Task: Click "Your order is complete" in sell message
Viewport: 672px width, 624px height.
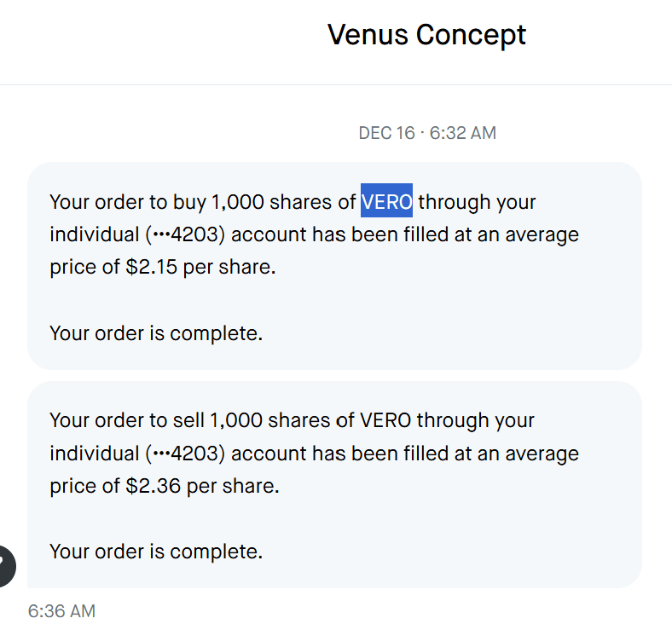Action: click(155, 551)
